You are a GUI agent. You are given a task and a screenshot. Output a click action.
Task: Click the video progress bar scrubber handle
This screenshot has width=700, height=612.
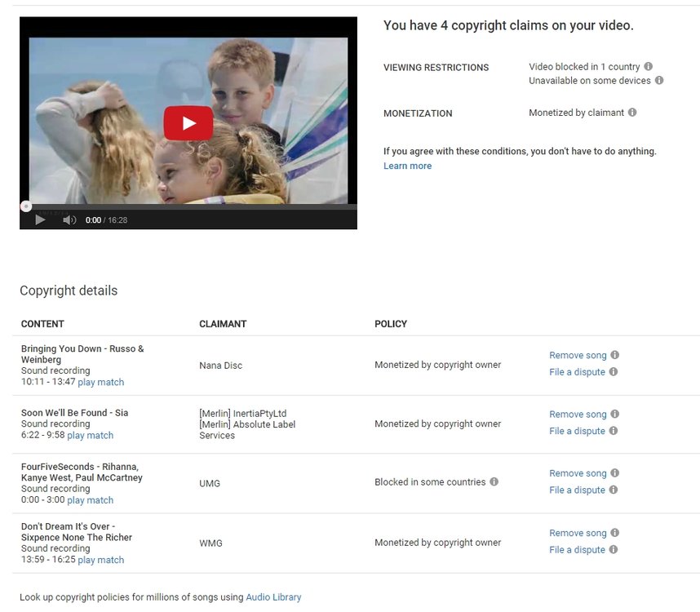tap(26, 206)
